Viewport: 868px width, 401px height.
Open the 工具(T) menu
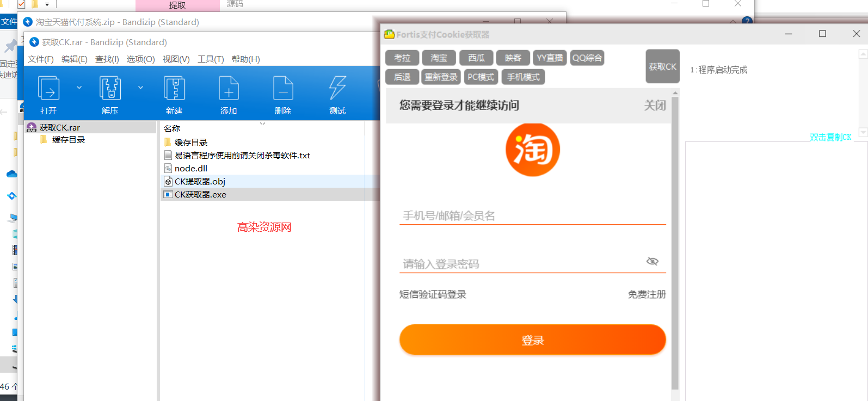211,59
